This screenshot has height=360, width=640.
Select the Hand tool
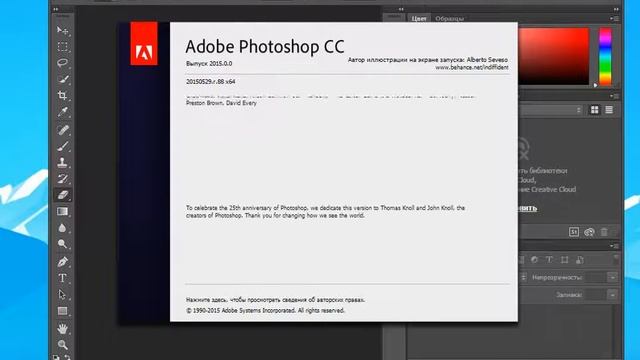62,329
